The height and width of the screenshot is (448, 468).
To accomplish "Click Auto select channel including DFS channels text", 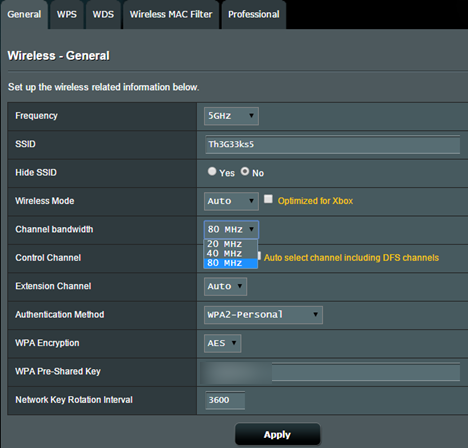I will point(351,258).
